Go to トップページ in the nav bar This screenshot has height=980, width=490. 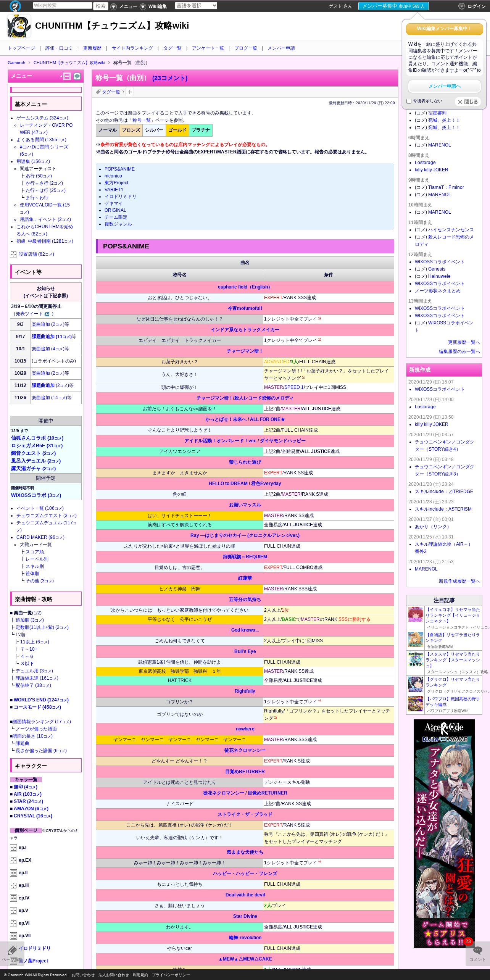21,48
